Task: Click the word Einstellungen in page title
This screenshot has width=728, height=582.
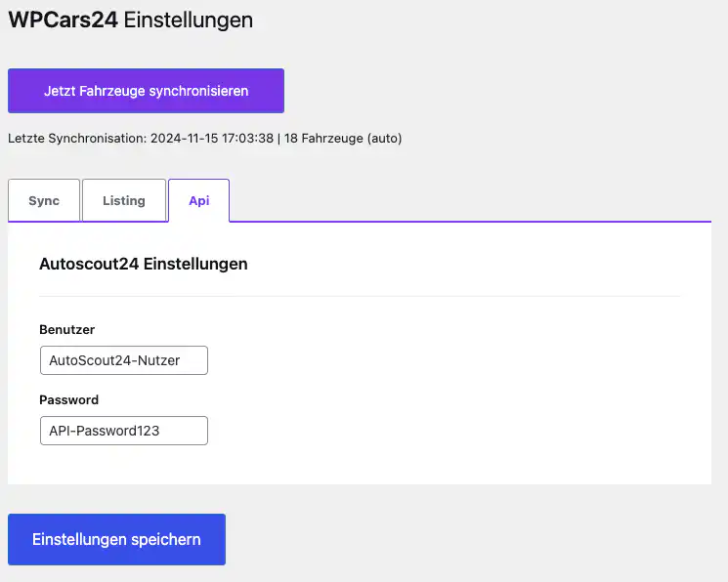Action: [188, 20]
